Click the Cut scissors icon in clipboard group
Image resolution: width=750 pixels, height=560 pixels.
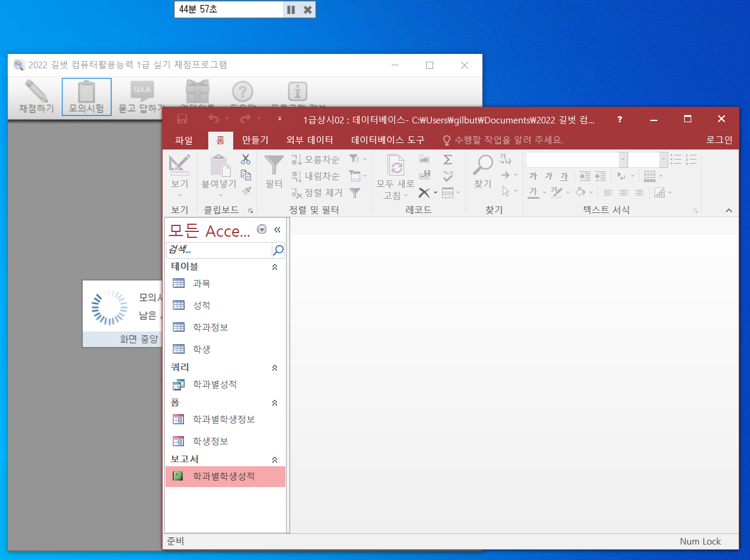coord(246,159)
